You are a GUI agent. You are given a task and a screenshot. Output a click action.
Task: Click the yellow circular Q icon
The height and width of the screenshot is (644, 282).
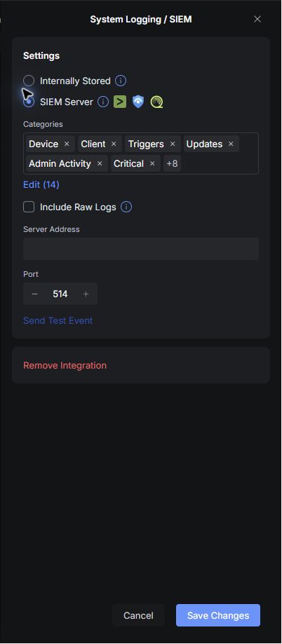click(x=156, y=102)
